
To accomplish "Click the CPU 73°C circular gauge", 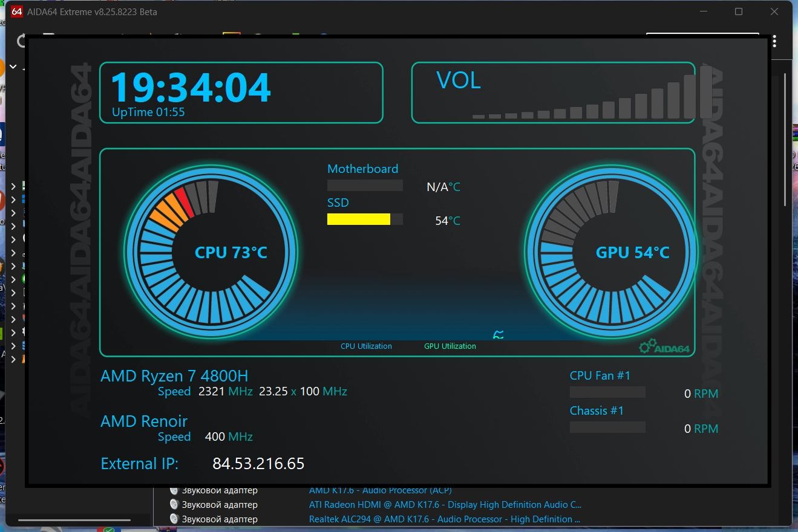I will tap(211, 252).
